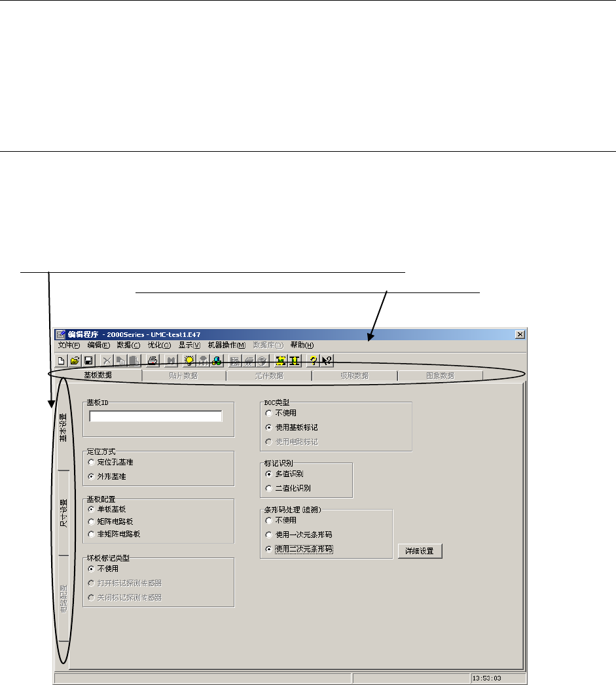The height and width of the screenshot is (685, 616).
Task: Select the 基本设置 vertical side tab
Action: (63, 428)
